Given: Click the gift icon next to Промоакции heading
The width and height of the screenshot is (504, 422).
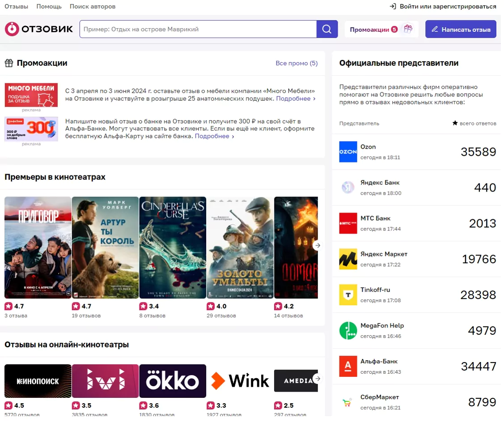Looking at the screenshot, I should [9, 64].
